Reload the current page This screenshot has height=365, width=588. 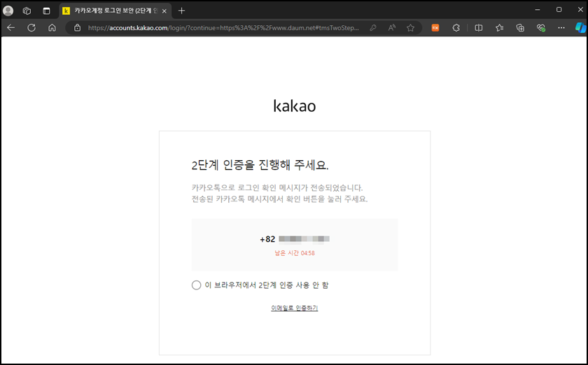[x=31, y=28]
